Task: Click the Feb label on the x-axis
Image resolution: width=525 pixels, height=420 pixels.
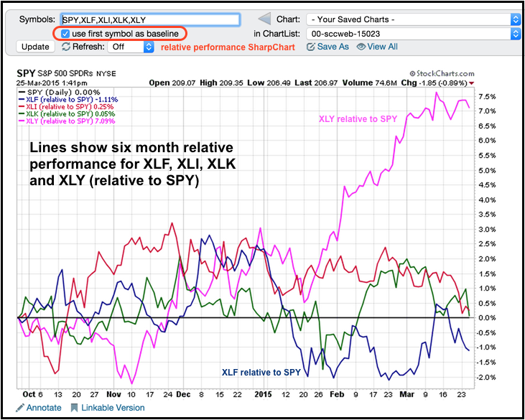Action: pos(337,394)
